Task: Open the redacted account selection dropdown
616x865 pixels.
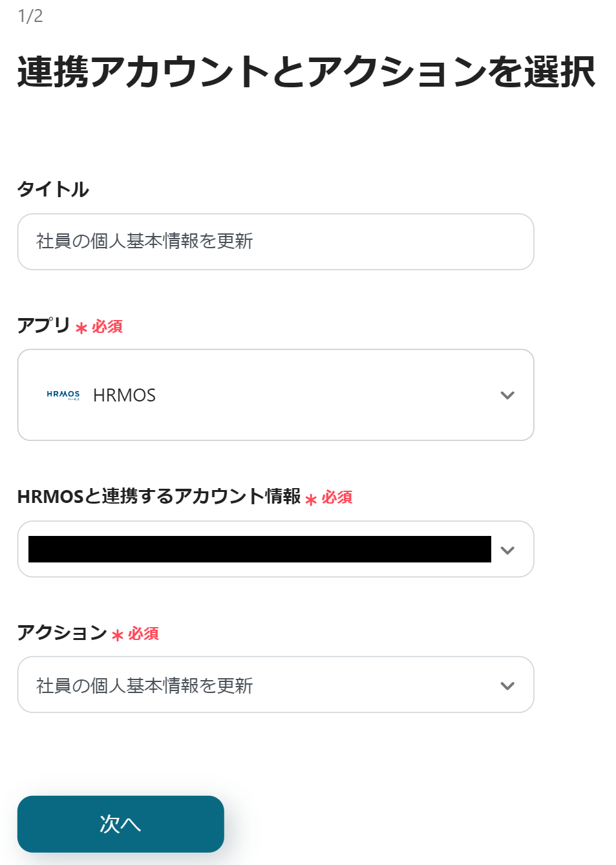Action: pos(260,550)
